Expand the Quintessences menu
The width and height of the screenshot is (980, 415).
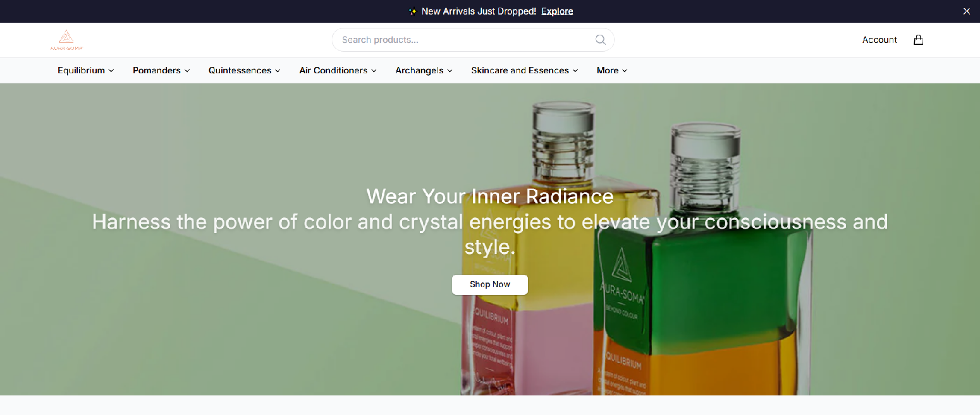point(245,71)
